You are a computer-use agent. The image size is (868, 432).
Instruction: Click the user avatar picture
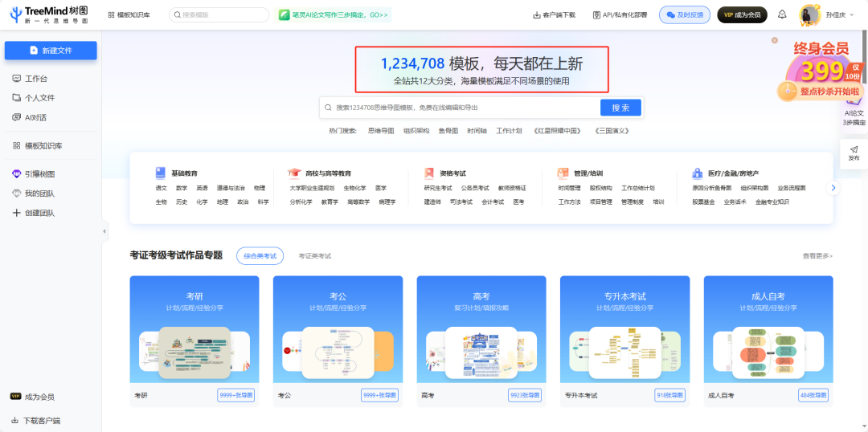809,15
